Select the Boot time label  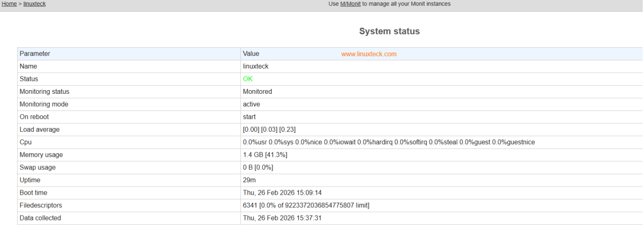pyautogui.click(x=34, y=192)
